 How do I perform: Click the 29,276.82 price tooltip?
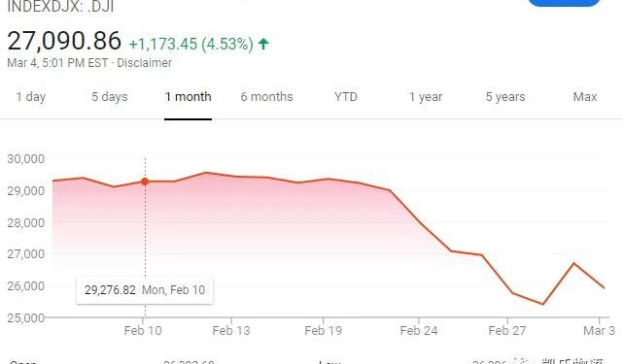coord(145,290)
